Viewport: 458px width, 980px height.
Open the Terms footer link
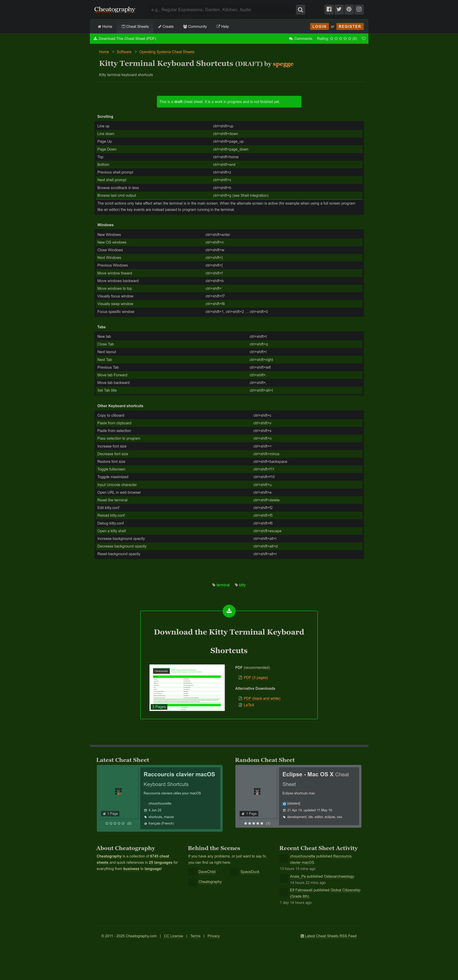tap(195, 936)
